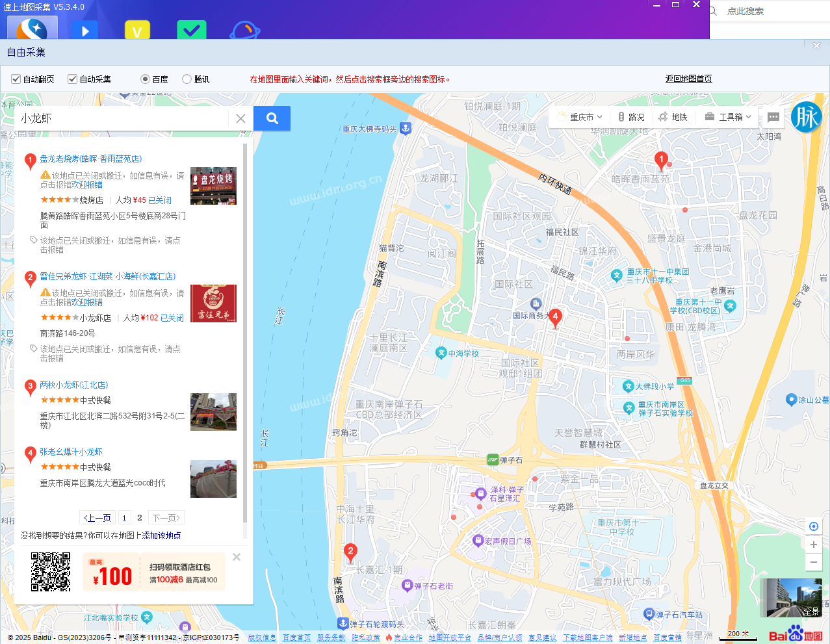Click the green checkmark icon in header
The height and width of the screenshot is (644, 830).
(x=191, y=31)
